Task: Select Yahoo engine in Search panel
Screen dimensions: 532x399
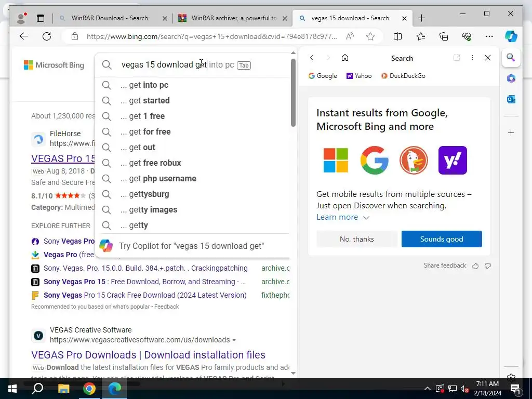Action: (359, 76)
